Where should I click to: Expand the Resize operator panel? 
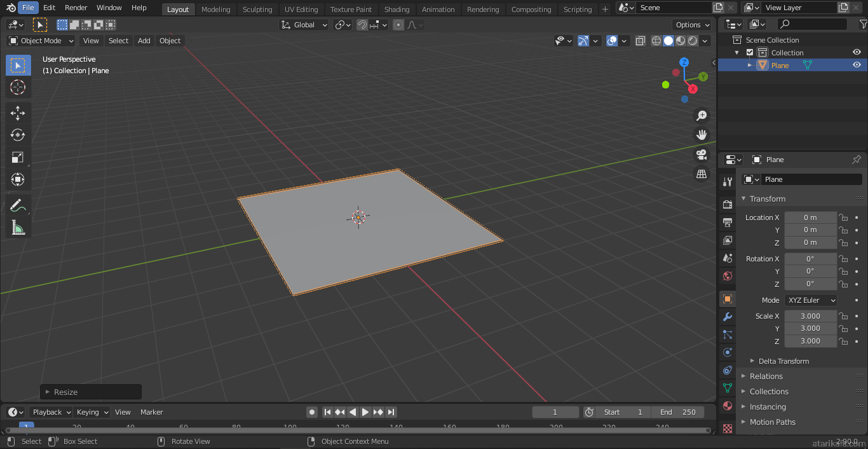click(x=91, y=392)
